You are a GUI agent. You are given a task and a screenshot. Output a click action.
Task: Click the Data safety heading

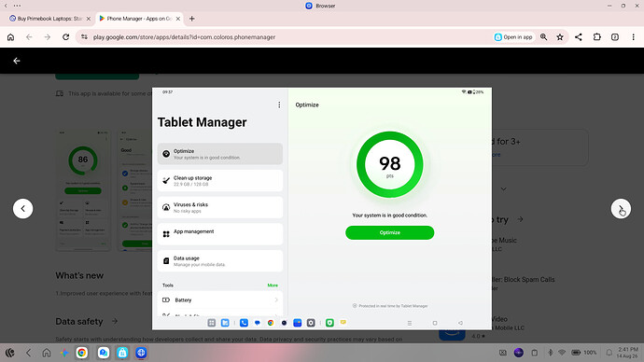79,321
